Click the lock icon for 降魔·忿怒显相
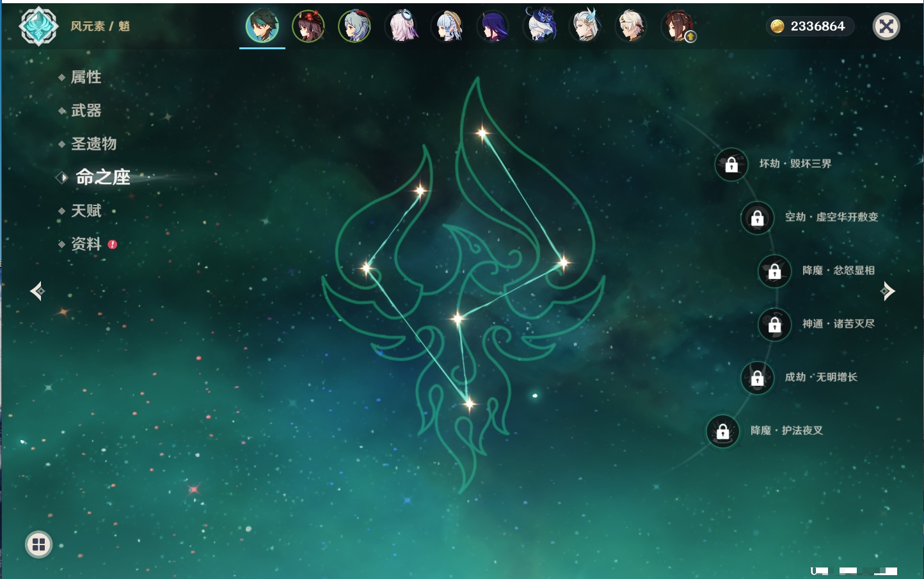 775,271
